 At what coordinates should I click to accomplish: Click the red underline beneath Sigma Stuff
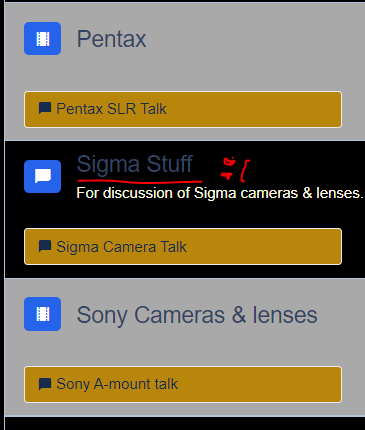coord(140,181)
